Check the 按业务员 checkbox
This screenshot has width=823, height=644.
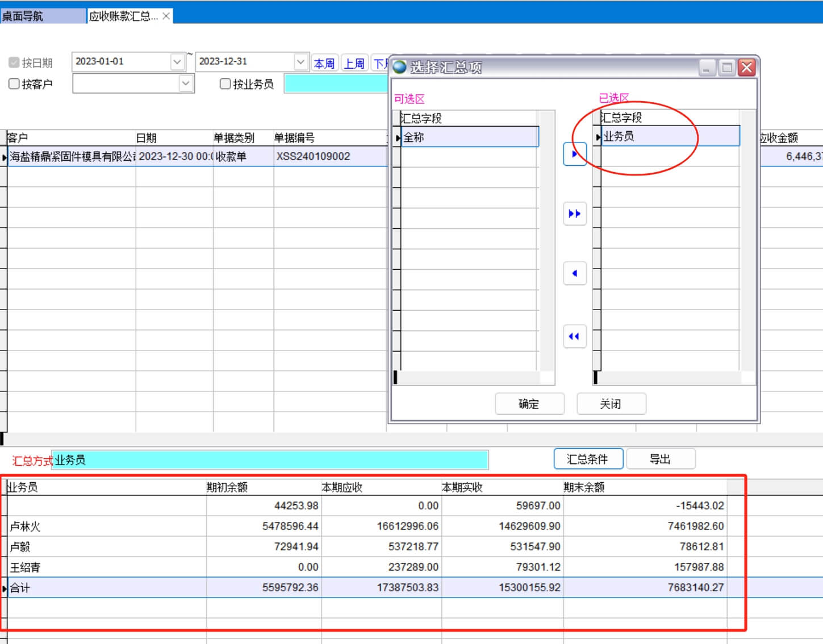tap(225, 84)
